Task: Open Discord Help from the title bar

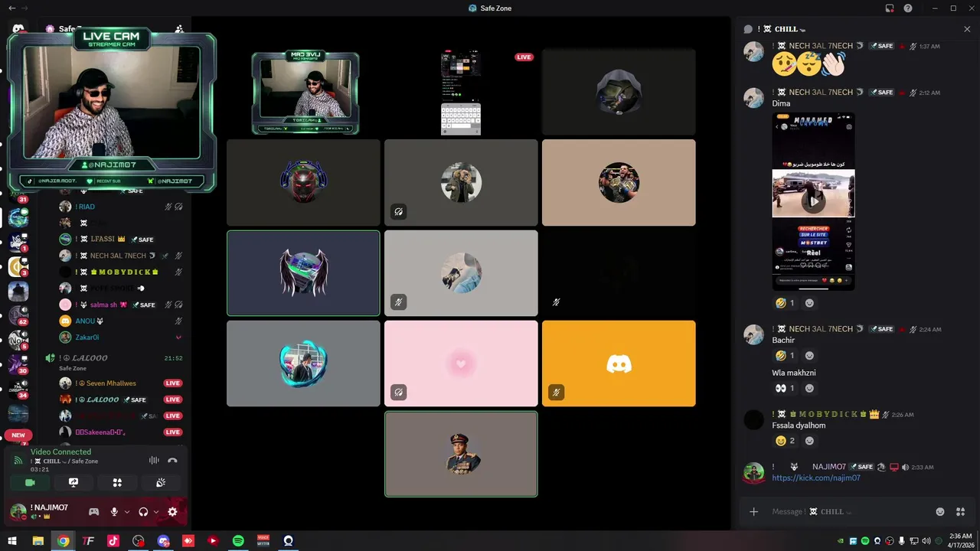Action: (x=908, y=8)
